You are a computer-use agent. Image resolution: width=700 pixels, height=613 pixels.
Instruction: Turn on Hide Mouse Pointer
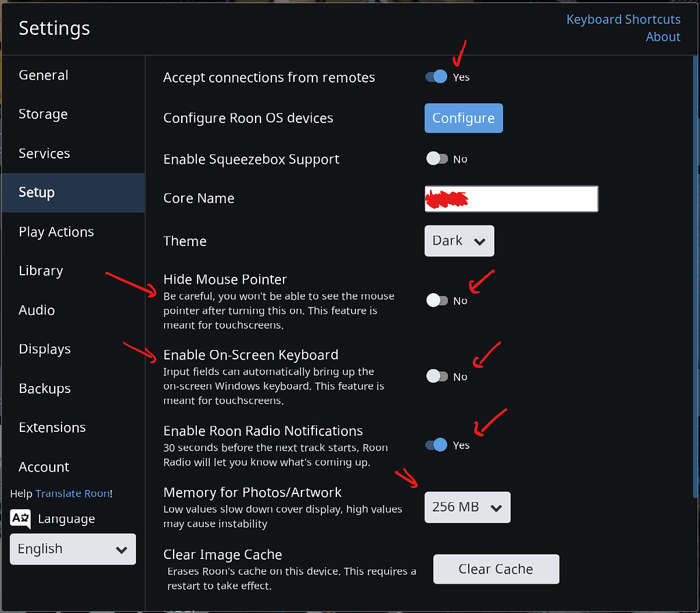(x=436, y=299)
